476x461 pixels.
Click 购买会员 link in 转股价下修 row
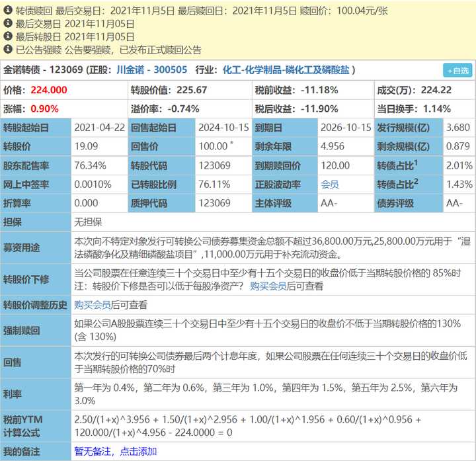[268, 286]
